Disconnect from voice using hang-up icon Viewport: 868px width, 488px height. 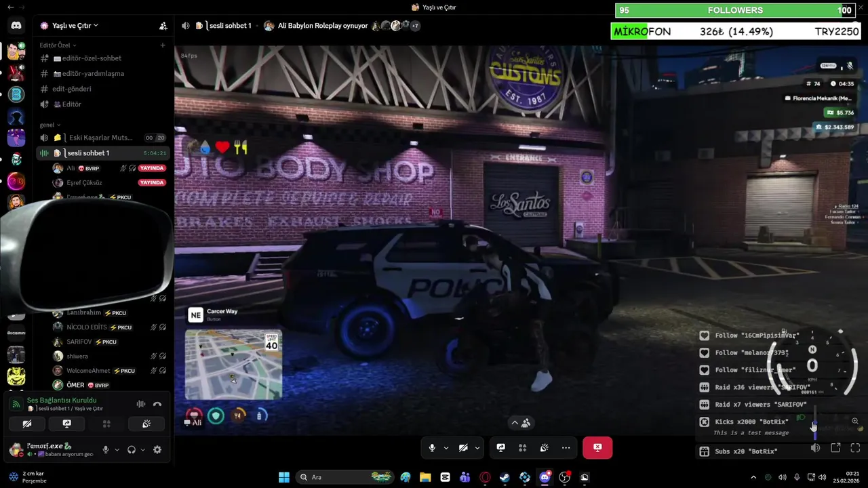point(157,404)
